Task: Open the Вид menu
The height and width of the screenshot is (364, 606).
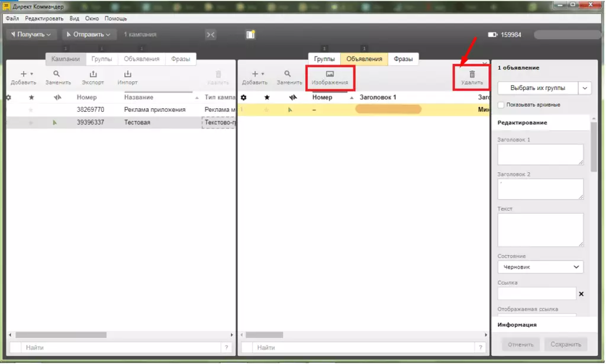Action: pos(74,18)
